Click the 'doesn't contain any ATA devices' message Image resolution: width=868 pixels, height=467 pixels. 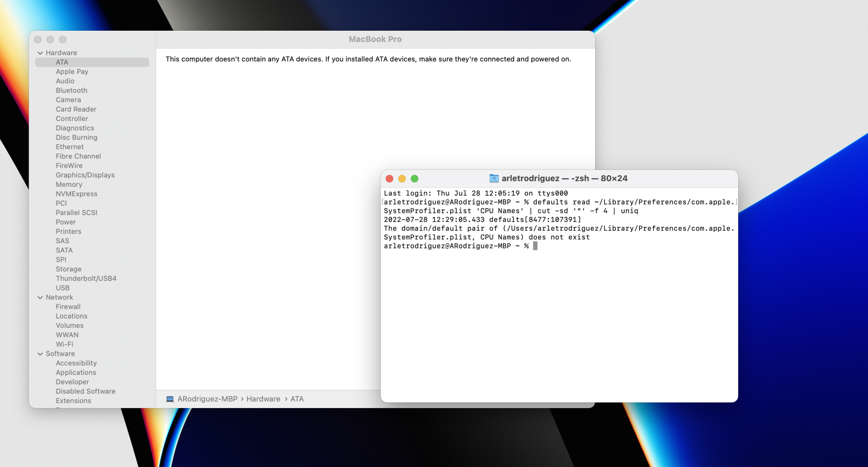(368, 59)
